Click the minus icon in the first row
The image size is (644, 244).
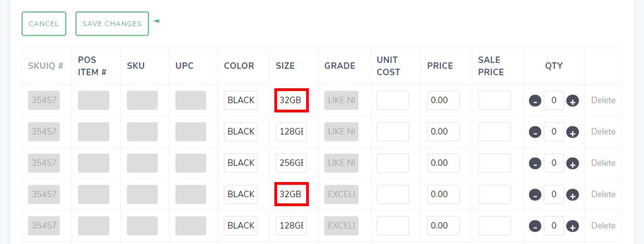click(535, 101)
